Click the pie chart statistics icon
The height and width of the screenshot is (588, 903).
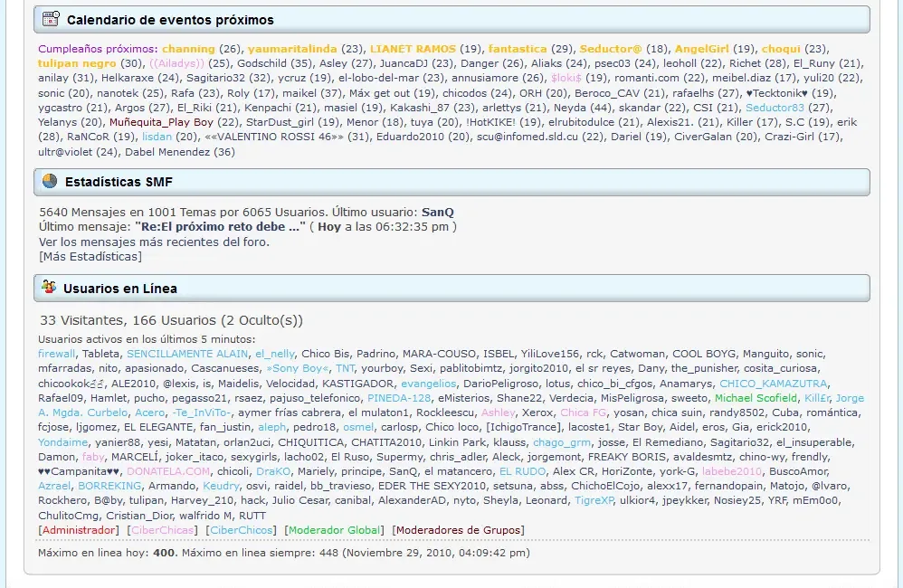[50, 182]
